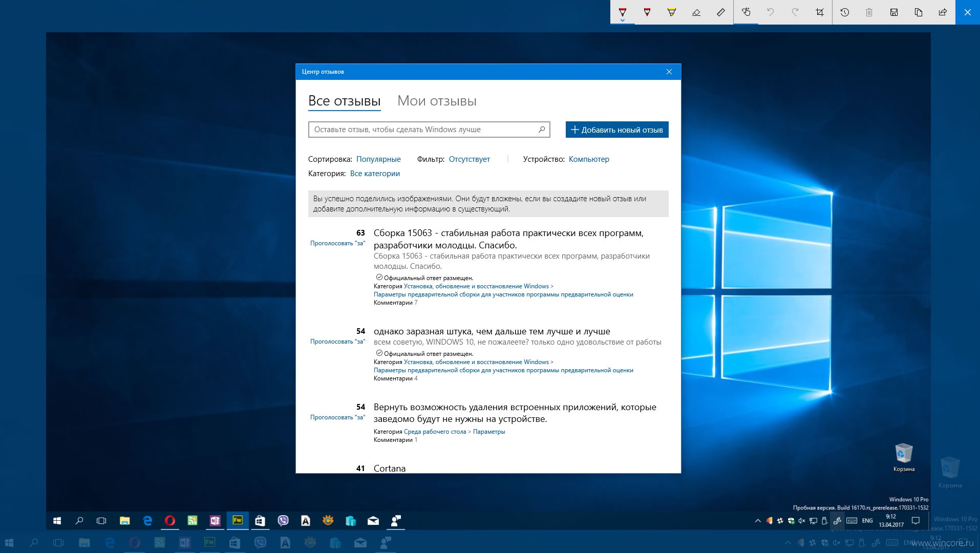Open Viber on bright taskbar

click(283, 521)
